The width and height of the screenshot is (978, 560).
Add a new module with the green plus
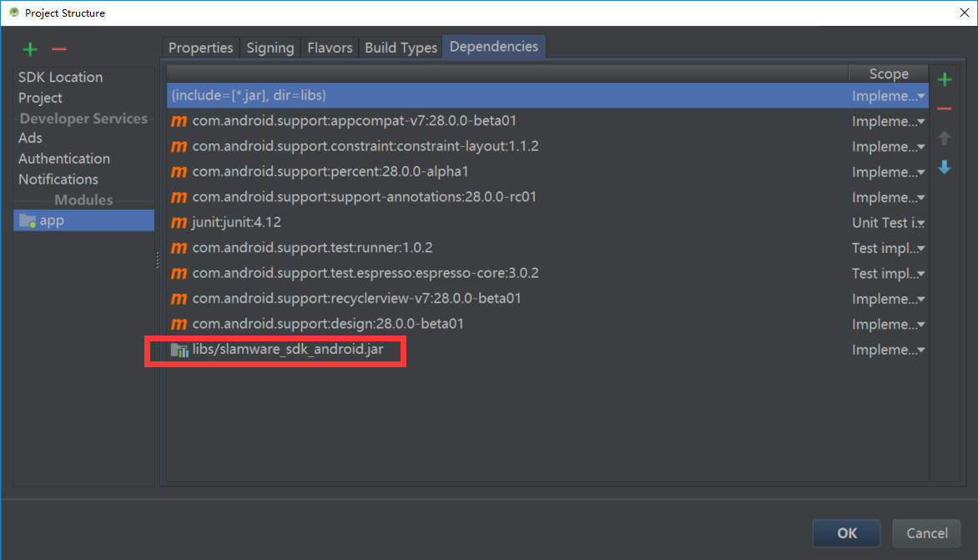point(30,49)
